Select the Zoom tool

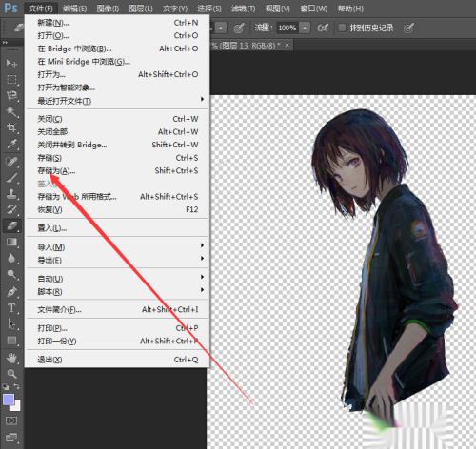[x=11, y=374]
